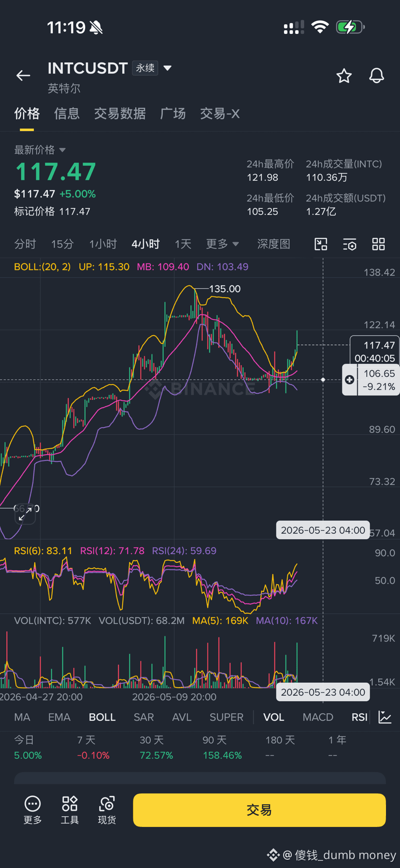Tap the crosshair plus icon at 106.65
This screenshot has height=868, width=400.
[350, 380]
